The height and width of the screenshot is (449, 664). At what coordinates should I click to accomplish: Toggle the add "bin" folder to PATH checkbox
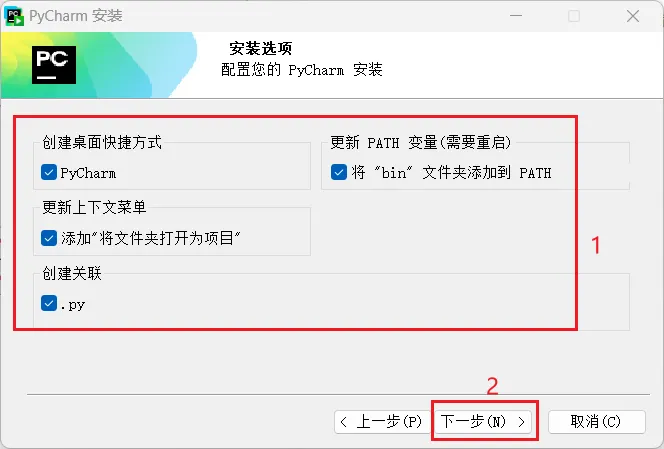coord(339,172)
